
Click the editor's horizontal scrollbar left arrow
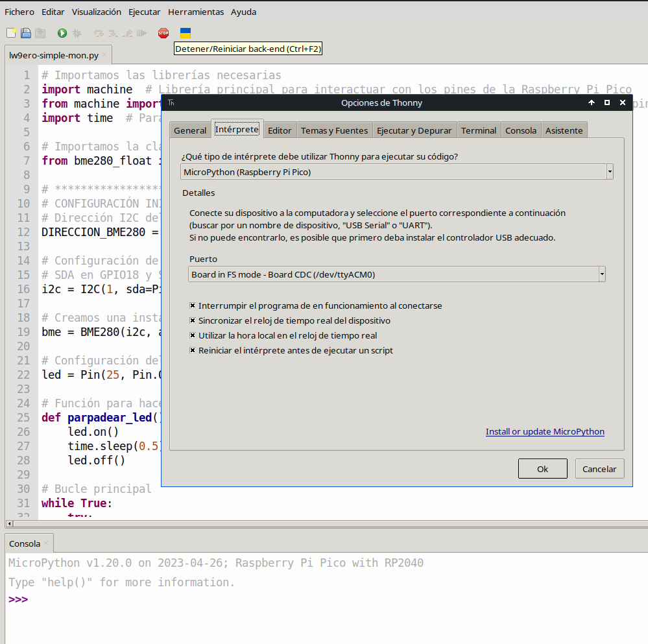tap(10, 524)
